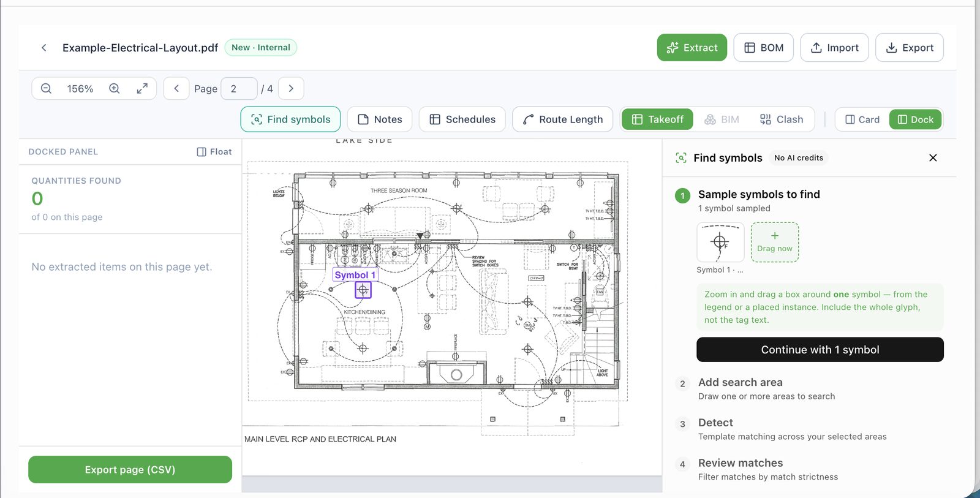The image size is (980, 498).
Task: Open the Find symbols tool
Action: pos(290,119)
